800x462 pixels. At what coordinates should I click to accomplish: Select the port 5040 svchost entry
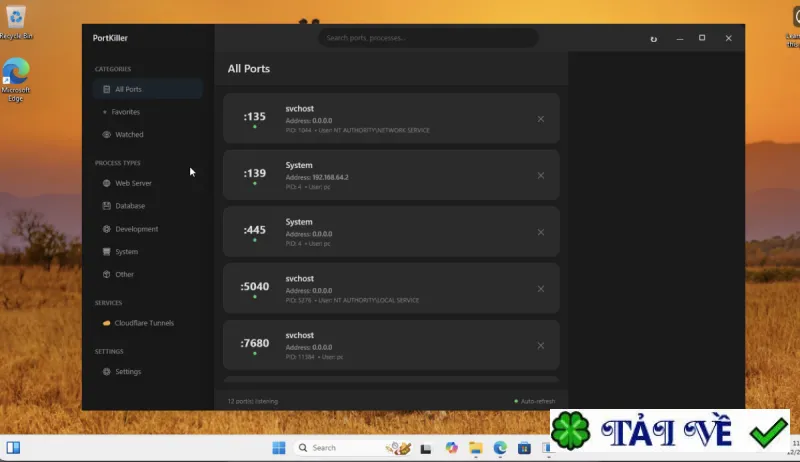(x=391, y=288)
